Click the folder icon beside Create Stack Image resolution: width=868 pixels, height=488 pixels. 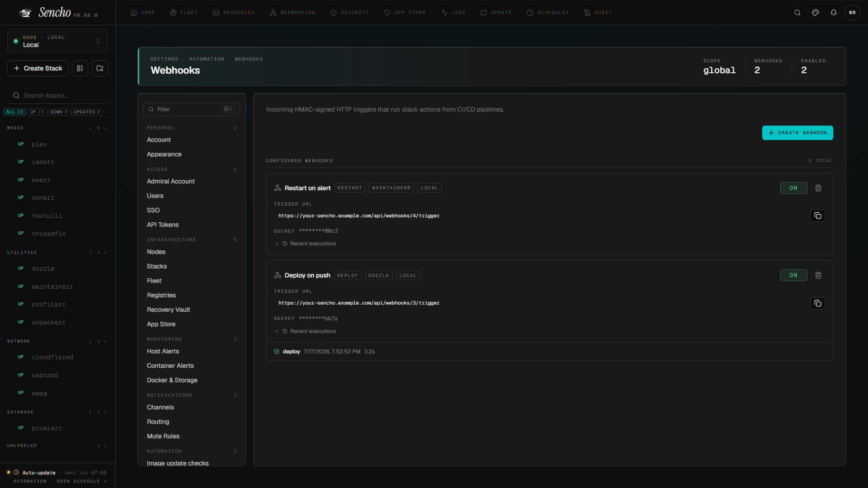[x=100, y=68]
